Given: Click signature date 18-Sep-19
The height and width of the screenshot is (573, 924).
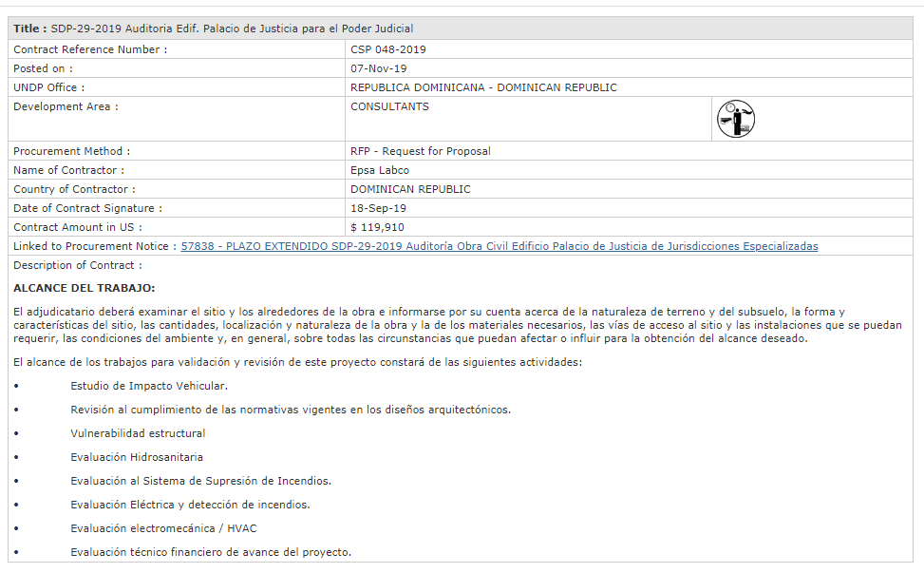Looking at the screenshot, I should pyautogui.click(x=378, y=208).
